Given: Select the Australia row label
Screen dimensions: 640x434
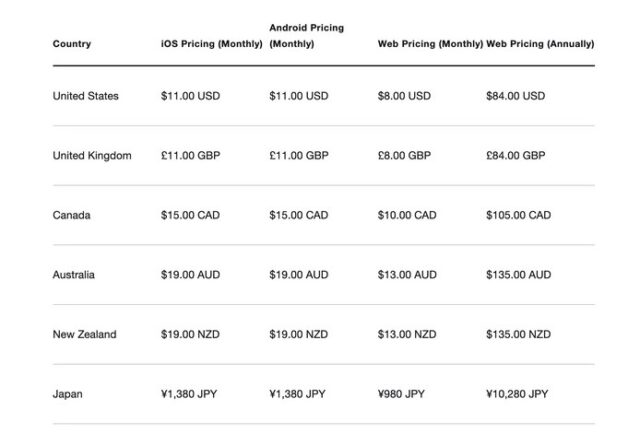Looking at the screenshot, I should [75, 275].
